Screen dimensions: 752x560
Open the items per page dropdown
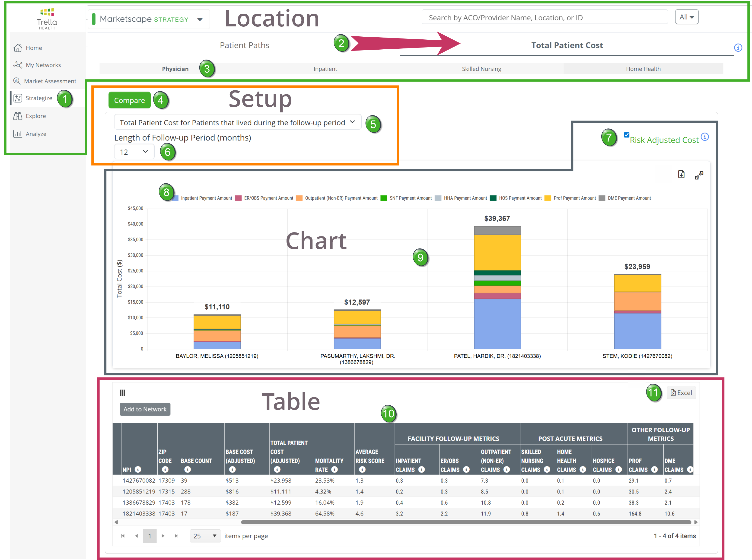pos(205,536)
